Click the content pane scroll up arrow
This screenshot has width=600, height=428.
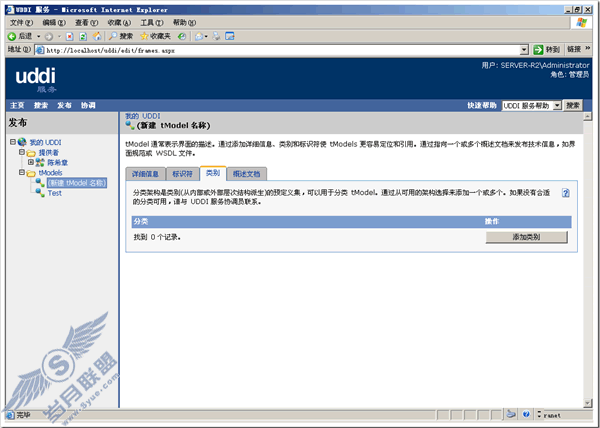pyautogui.click(x=588, y=116)
